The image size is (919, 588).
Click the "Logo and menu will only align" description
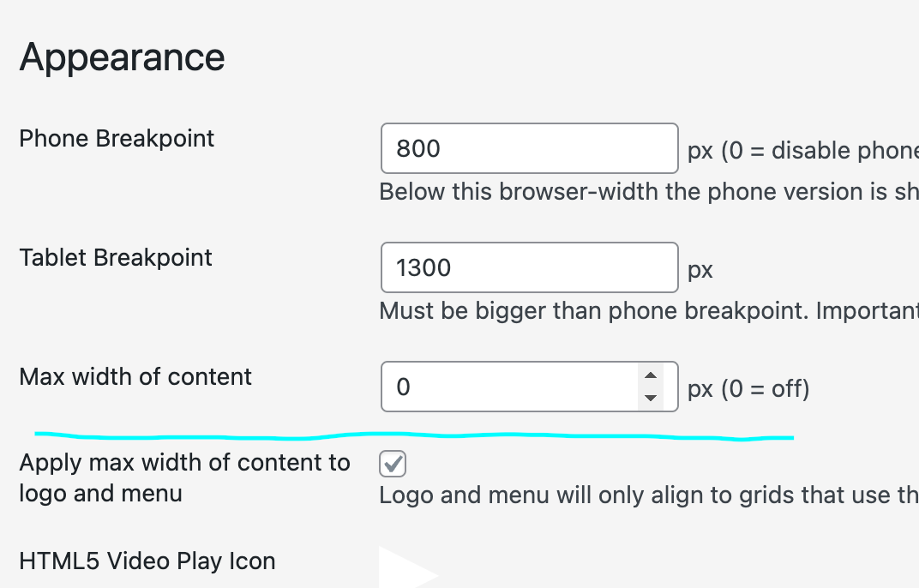[x=648, y=495]
